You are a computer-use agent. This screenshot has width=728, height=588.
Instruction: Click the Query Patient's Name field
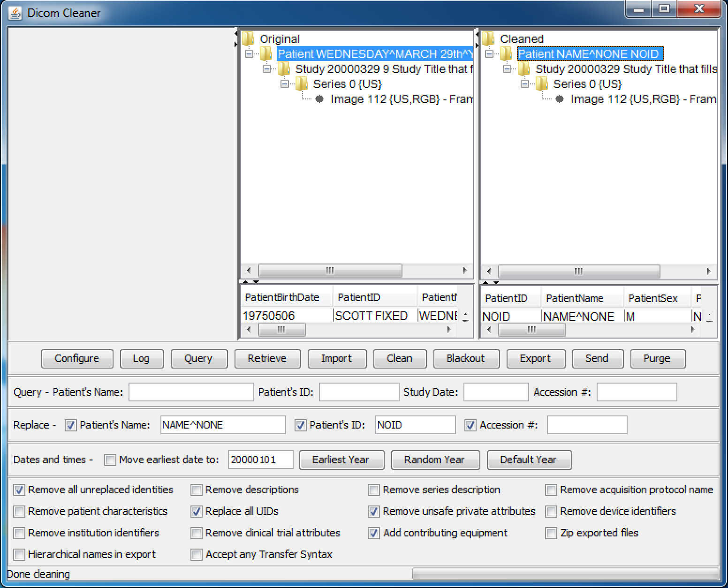click(191, 392)
